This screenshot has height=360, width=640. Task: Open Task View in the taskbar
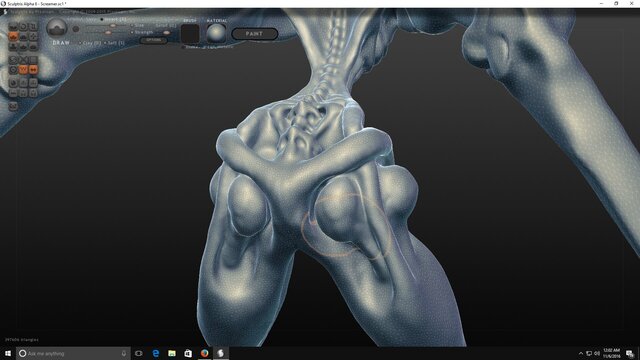[x=139, y=353]
